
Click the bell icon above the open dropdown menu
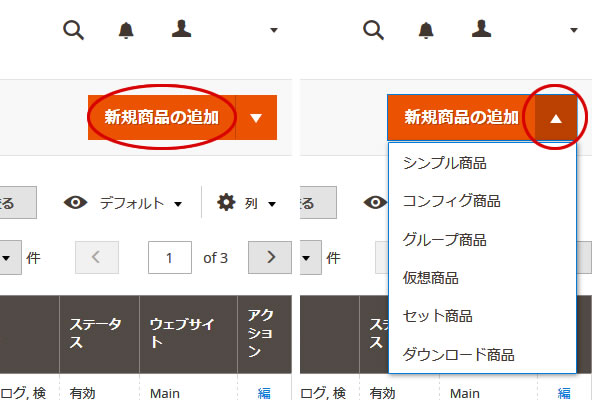tap(426, 30)
